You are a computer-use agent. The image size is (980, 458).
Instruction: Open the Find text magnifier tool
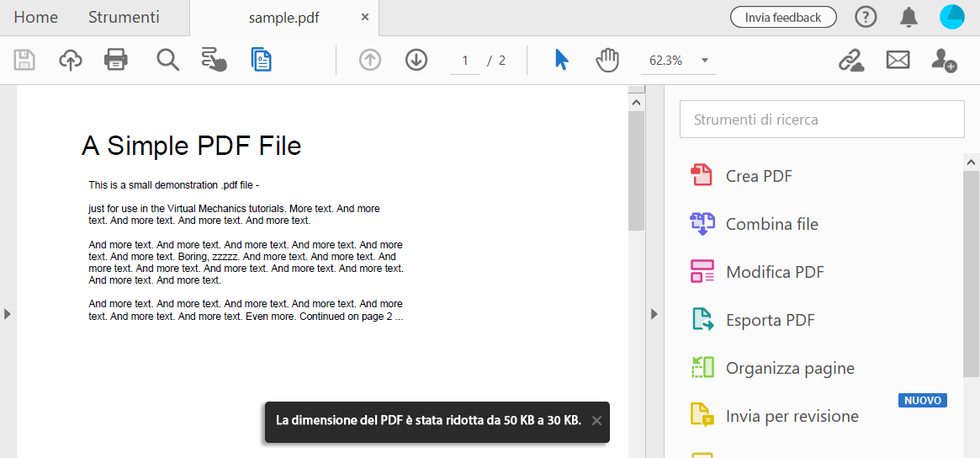point(167,60)
